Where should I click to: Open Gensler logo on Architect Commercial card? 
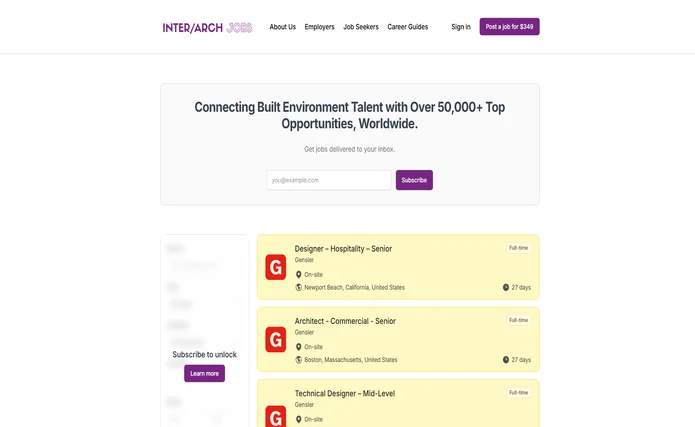[275, 340]
